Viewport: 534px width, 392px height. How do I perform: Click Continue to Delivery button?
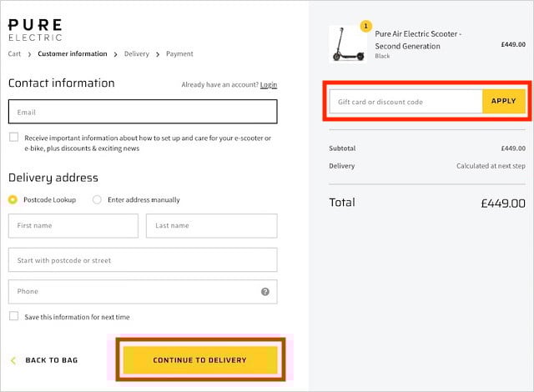pyautogui.click(x=200, y=360)
